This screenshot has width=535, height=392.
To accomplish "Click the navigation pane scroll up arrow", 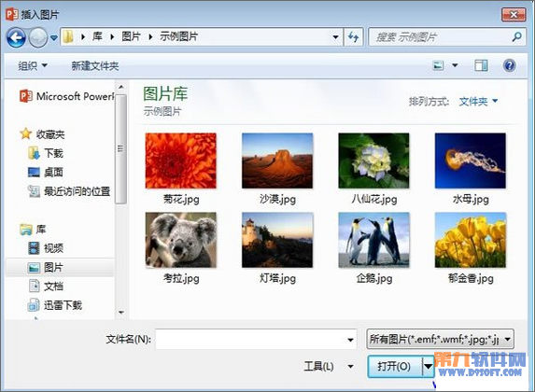I will [x=120, y=87].
